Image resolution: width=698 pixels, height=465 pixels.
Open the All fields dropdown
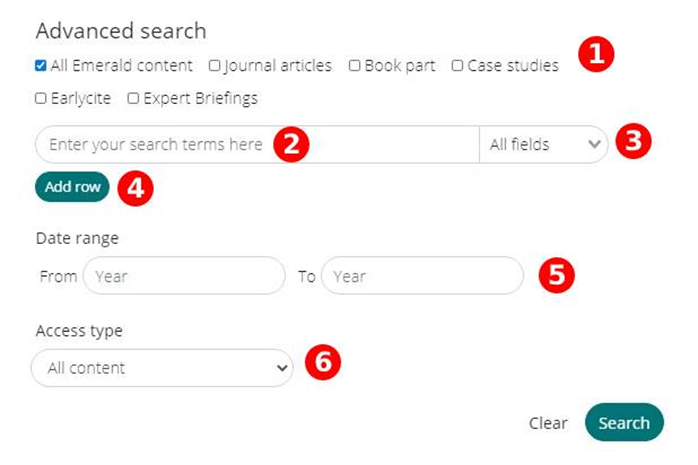coord(544,144)
